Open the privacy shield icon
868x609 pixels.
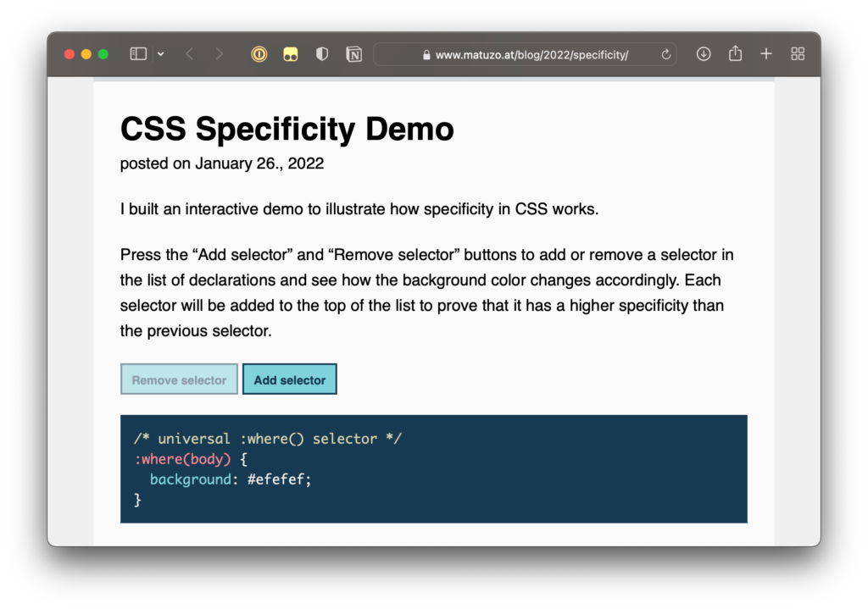point(322,54)
